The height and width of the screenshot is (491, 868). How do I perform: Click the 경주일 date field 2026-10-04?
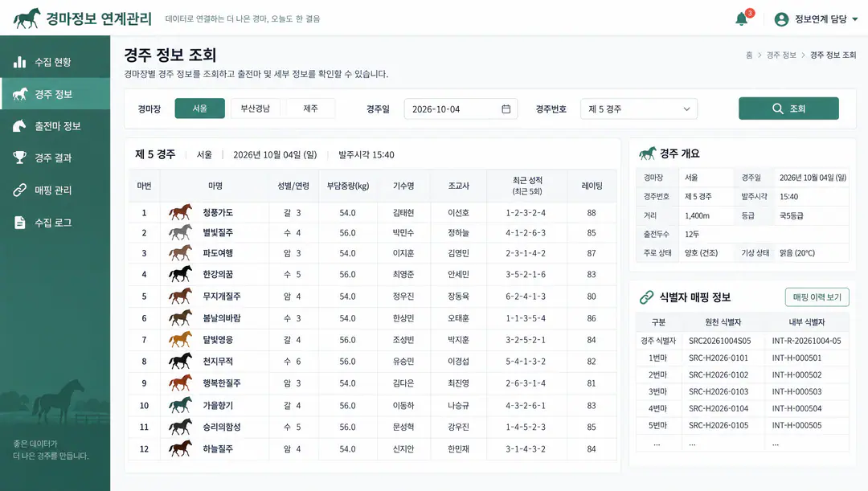[461, 109]
